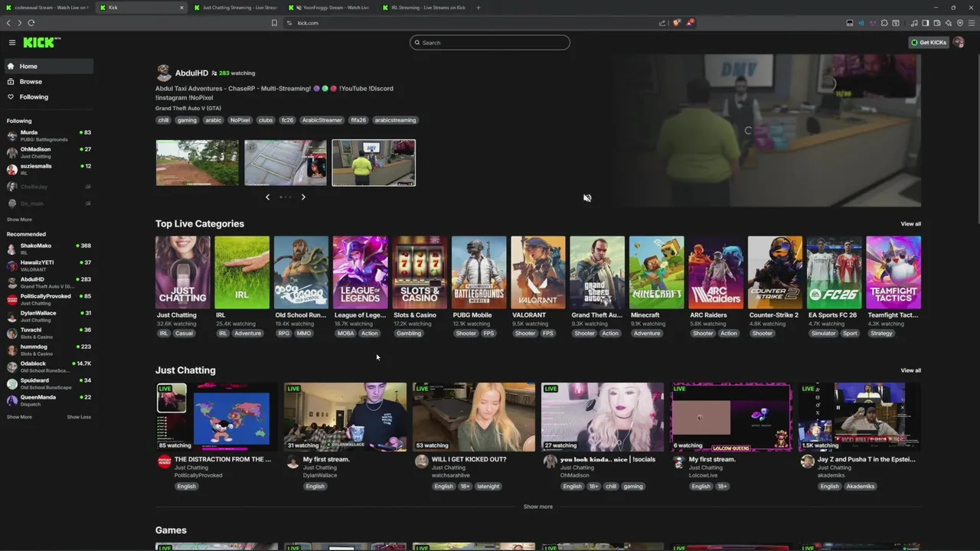Open Odablock recommended channel

(x=48, y=367)
